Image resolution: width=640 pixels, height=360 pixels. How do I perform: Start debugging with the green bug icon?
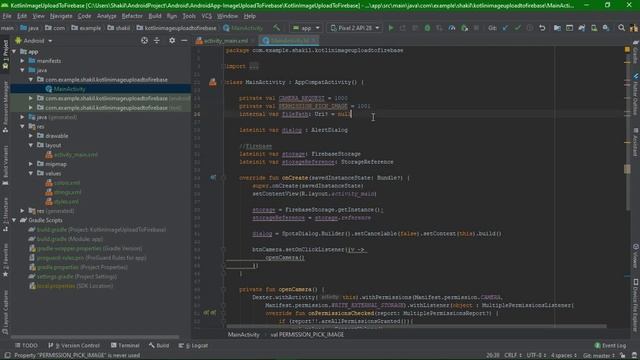point(427,28)
